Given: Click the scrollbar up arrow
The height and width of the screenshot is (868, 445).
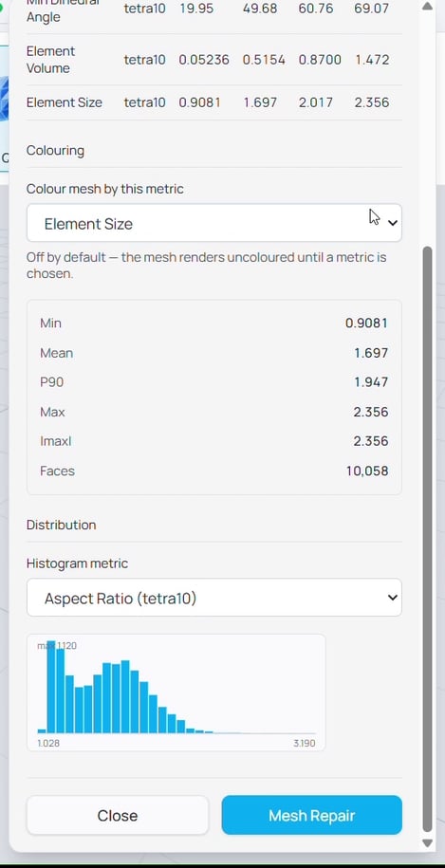Looking at the screenshot, I should [427, 6].
